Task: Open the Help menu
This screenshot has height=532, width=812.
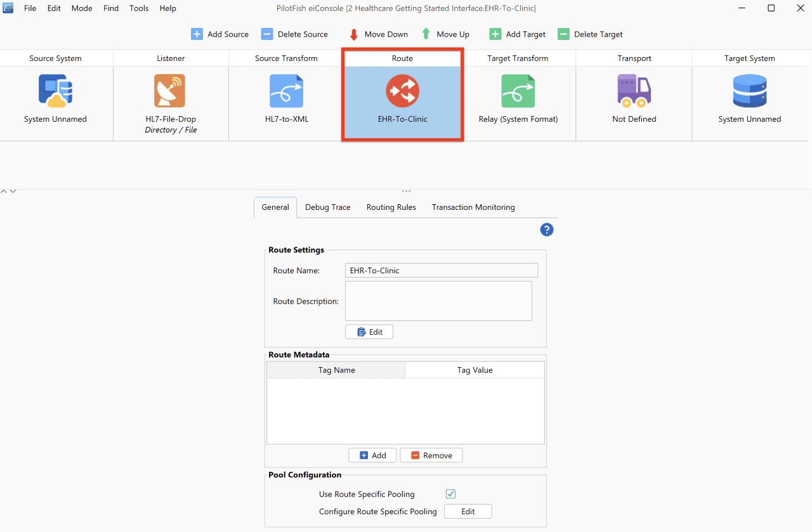Action: click(x=168, y=8)
